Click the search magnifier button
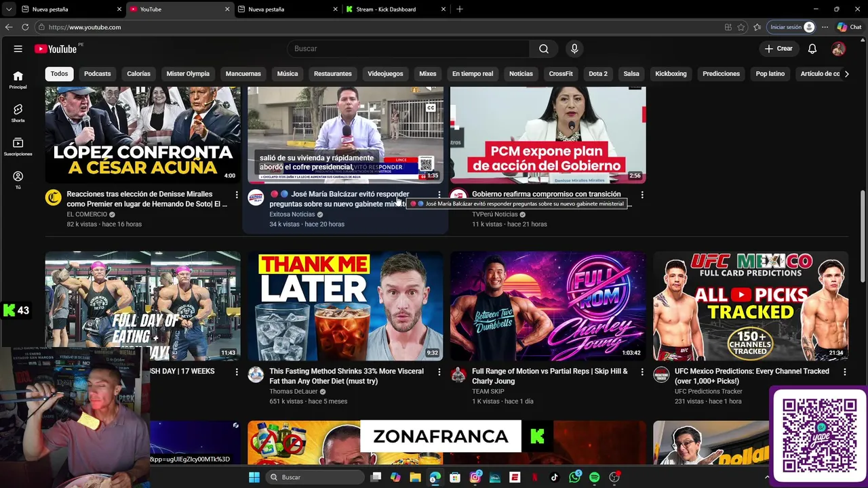Viewport: 868px width, 488px height. (544, 49)
